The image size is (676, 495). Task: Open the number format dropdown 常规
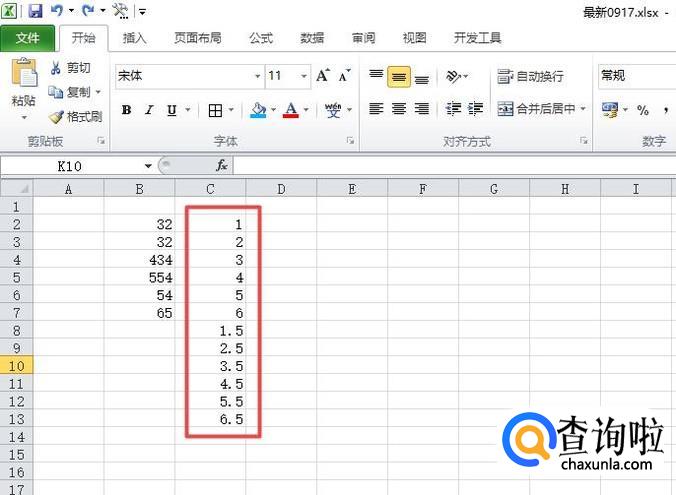pos(636,76)
